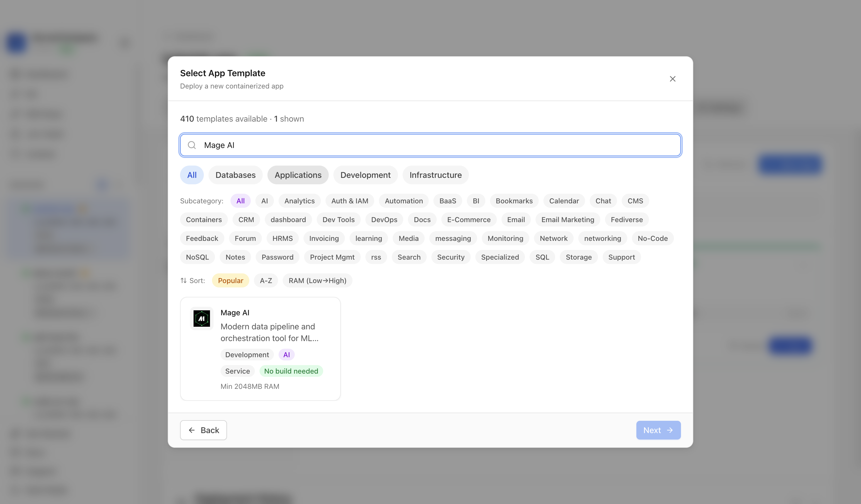Filter by Calendar subcategory
The image size is (861, 504).
click(564, 201)
